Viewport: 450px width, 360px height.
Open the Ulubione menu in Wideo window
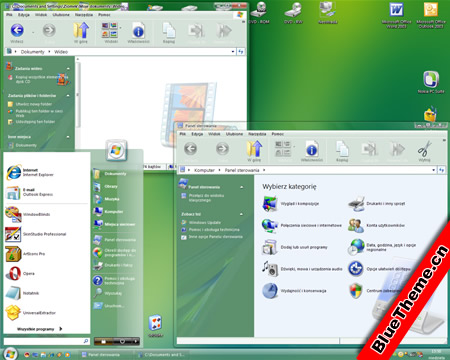click(x=61, y=15)
